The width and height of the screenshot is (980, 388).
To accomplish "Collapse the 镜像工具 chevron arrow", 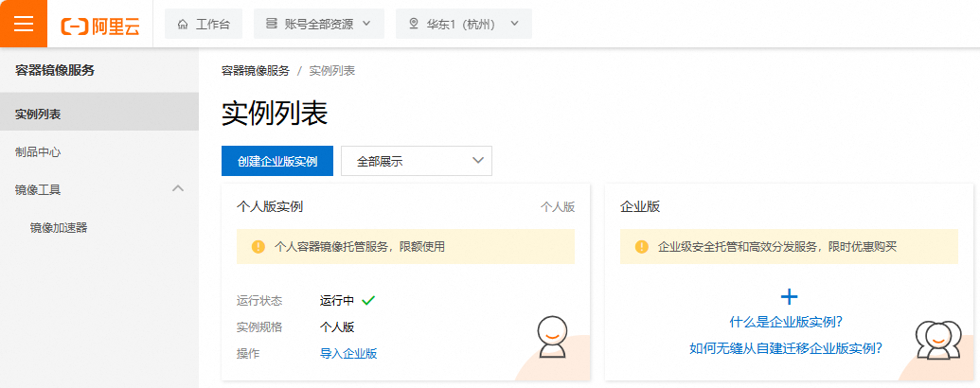I will coord(178,188).
